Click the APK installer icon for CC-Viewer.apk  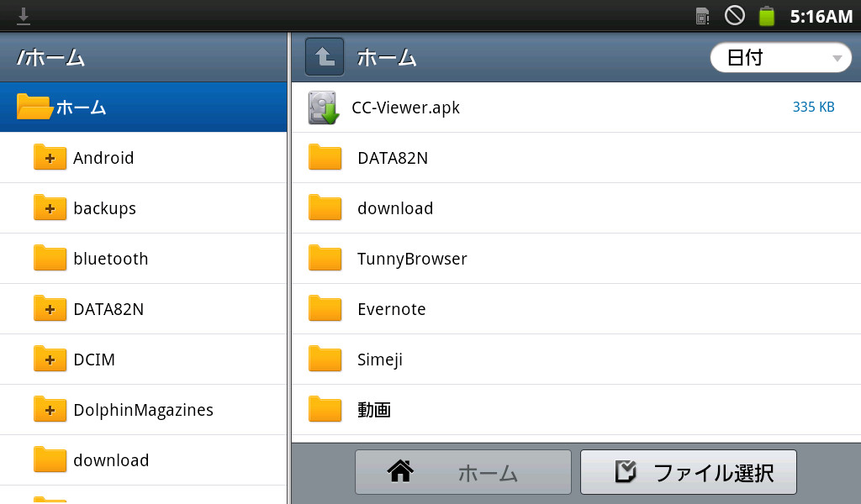point(322,107)
